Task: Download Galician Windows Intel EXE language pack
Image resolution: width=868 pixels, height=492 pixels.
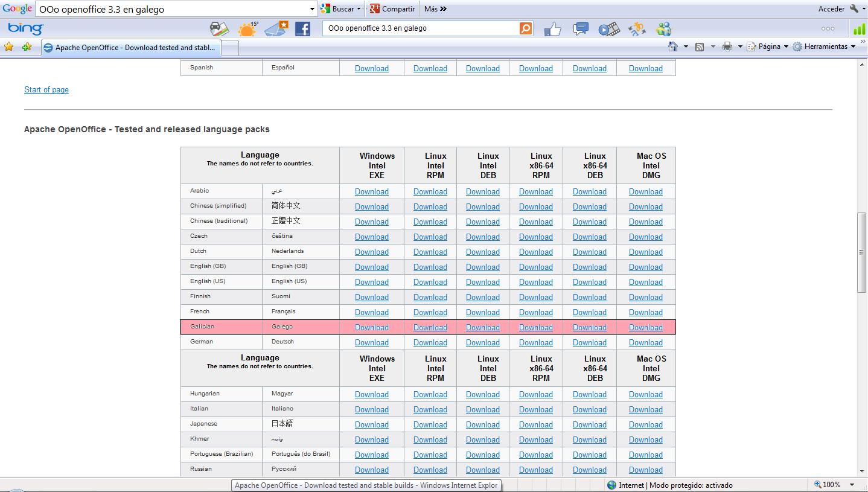Action: pyautogui.click(x=371, y=327)
